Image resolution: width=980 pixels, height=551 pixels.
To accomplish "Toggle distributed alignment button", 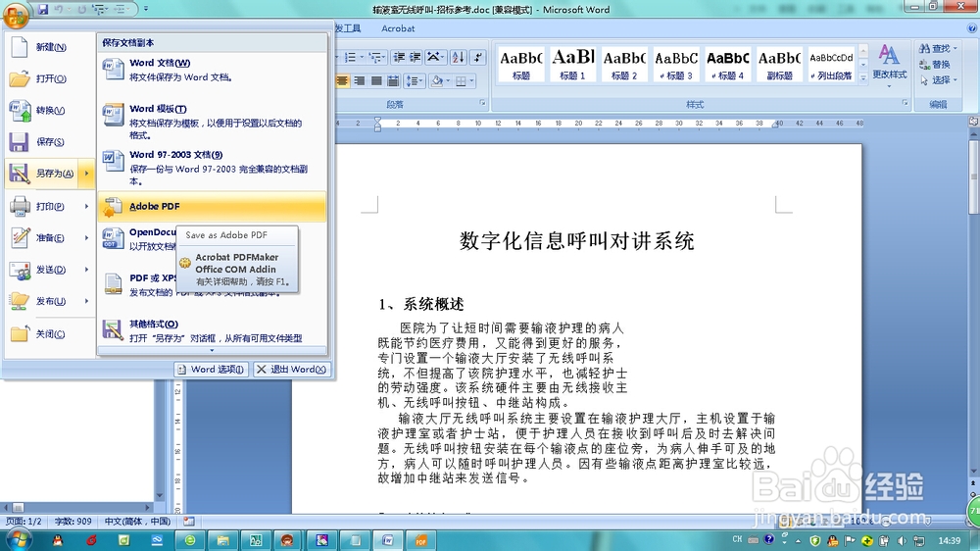I will 393,80.
